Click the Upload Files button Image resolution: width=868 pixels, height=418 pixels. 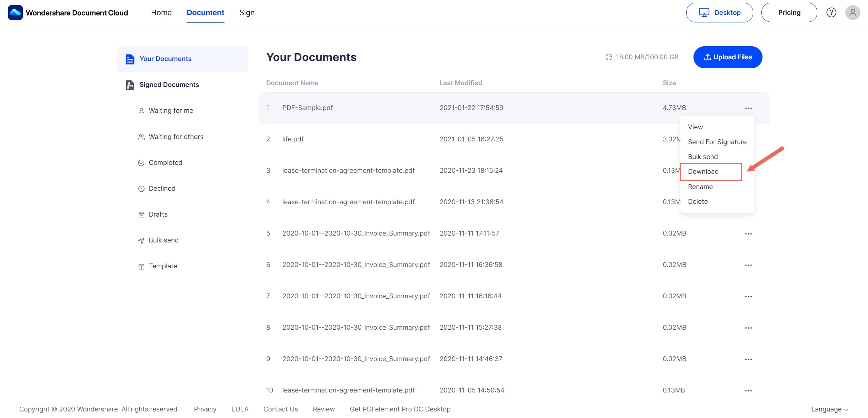tap(728, 57)
